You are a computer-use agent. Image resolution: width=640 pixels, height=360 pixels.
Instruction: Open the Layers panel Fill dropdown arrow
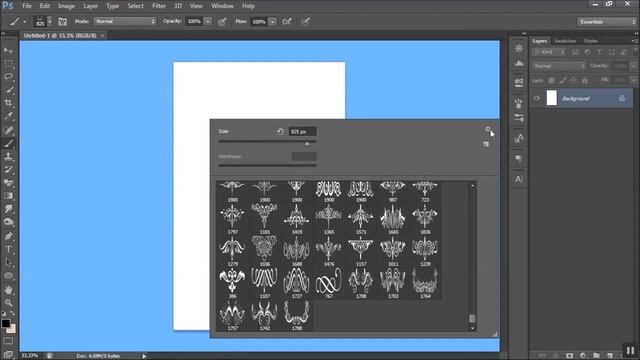[x=633, y=80]
